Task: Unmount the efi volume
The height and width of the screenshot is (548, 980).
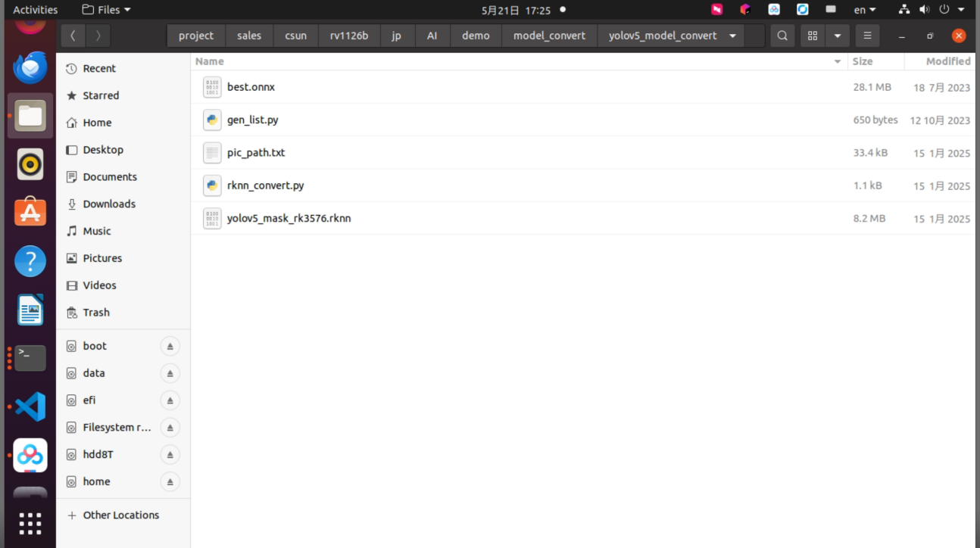Action: tap(170, 400)
